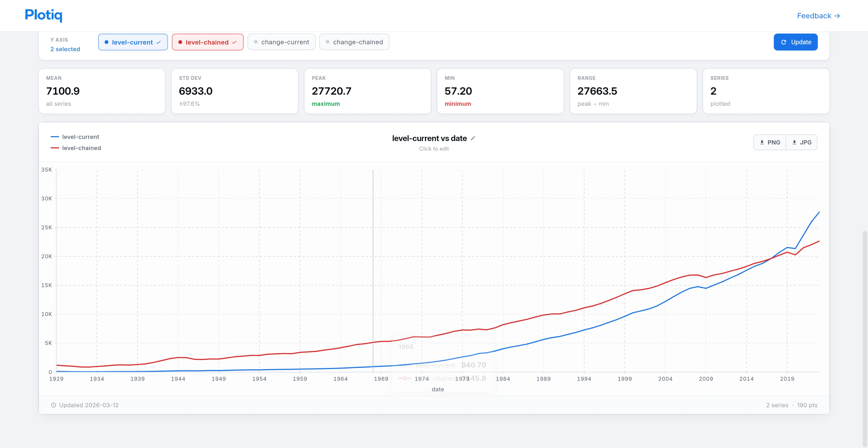Click the refresh icon in Update button
Image resolution: width=868 pixels, height=448 pixels.
click(x=783, y=42)
